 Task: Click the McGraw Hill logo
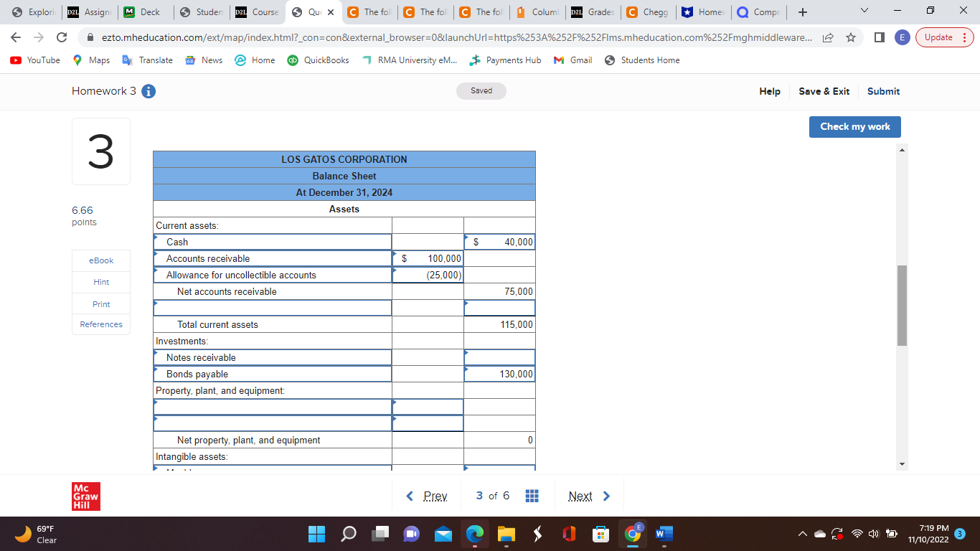pyautogui.click(x=86, y=496)
